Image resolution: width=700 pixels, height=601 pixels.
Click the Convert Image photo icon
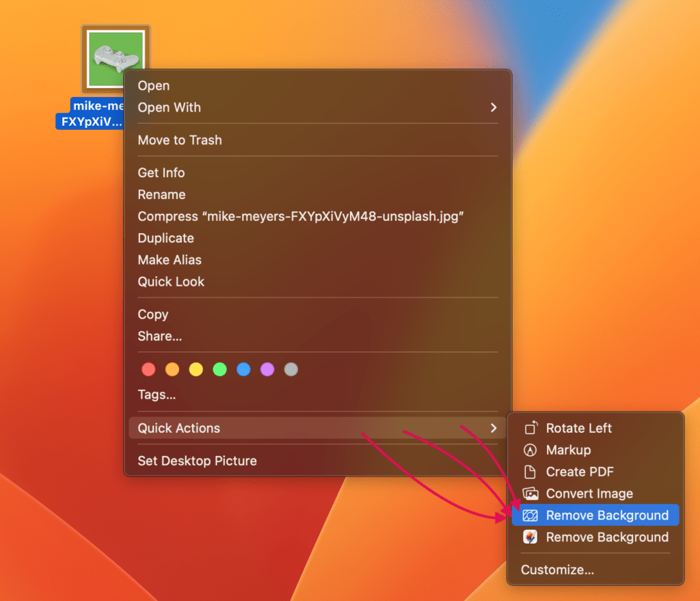[x=530, y=494]
